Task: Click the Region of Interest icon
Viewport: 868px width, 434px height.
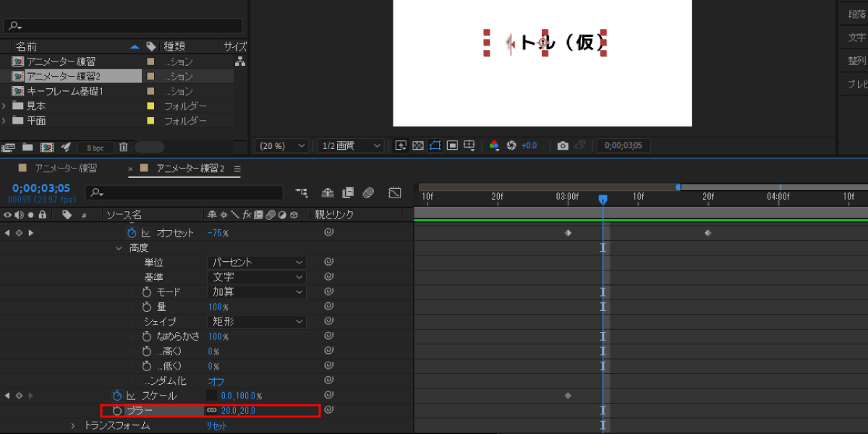Action: pyautogui.click(x=452, y=145)
